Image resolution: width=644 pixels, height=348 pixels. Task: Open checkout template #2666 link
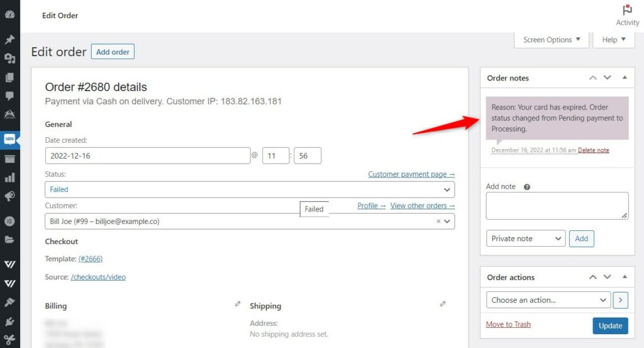(91, 259)
